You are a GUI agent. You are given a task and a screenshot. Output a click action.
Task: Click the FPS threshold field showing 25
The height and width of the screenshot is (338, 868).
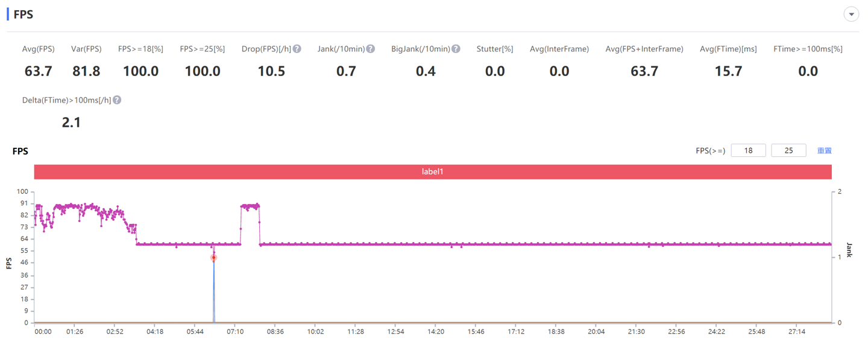click(788, 150)
